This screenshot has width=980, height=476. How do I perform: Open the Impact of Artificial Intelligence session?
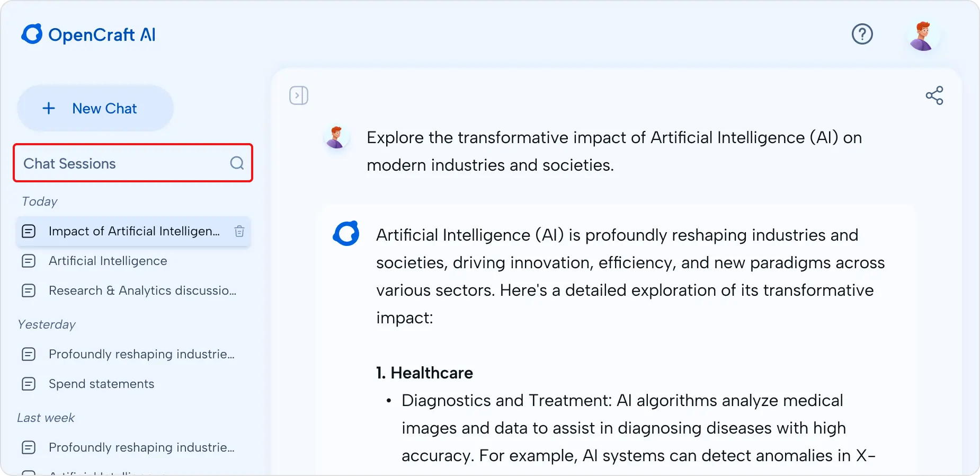tap(133, 231)
